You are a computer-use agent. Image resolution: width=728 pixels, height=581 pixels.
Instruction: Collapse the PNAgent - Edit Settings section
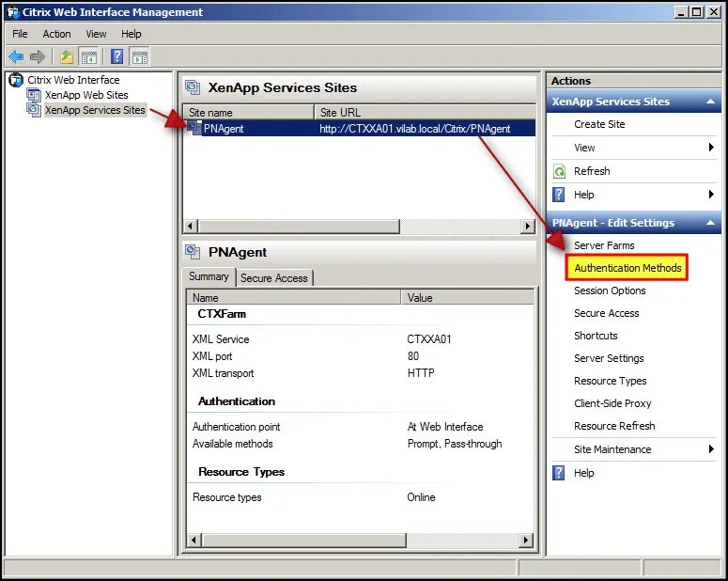coord(710,223)
